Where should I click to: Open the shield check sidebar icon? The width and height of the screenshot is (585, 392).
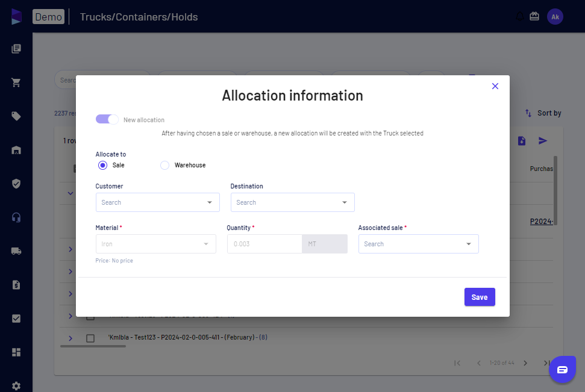pos(16,184)
